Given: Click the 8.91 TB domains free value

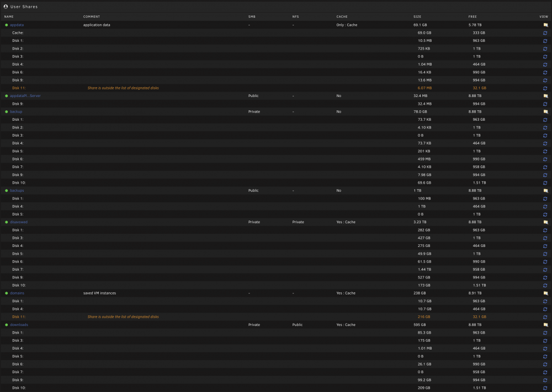Looking at the screenshot, I should [x=475, y=293].
